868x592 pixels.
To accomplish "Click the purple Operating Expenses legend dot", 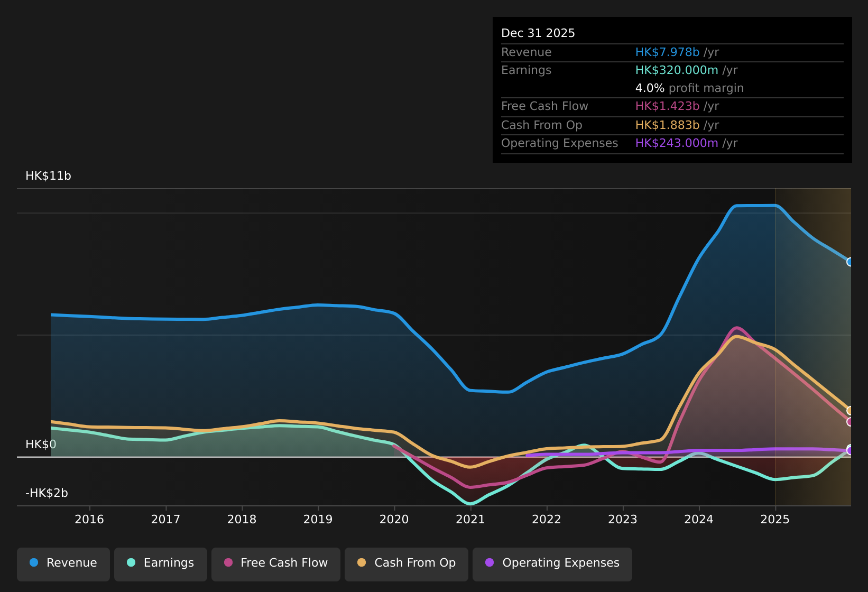I will pos(490,563).
